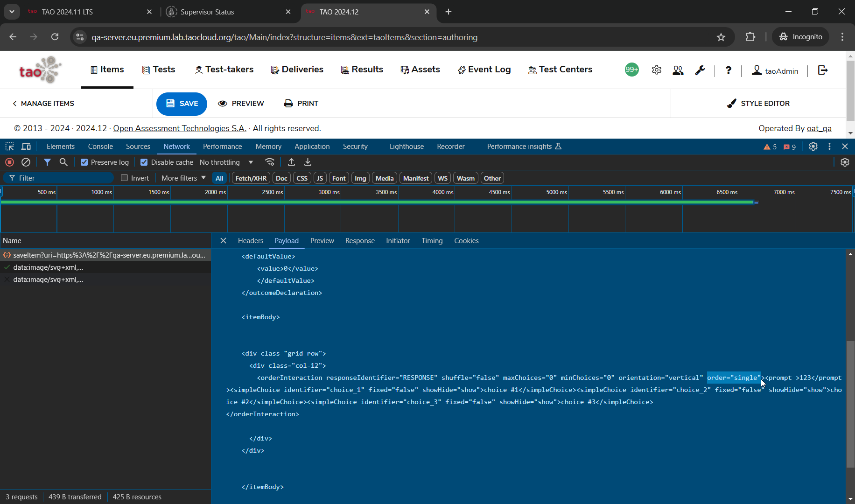Screen dimensions: 855x504
Task: Filter requests by Doc type
Action: [x=281, y=178]
